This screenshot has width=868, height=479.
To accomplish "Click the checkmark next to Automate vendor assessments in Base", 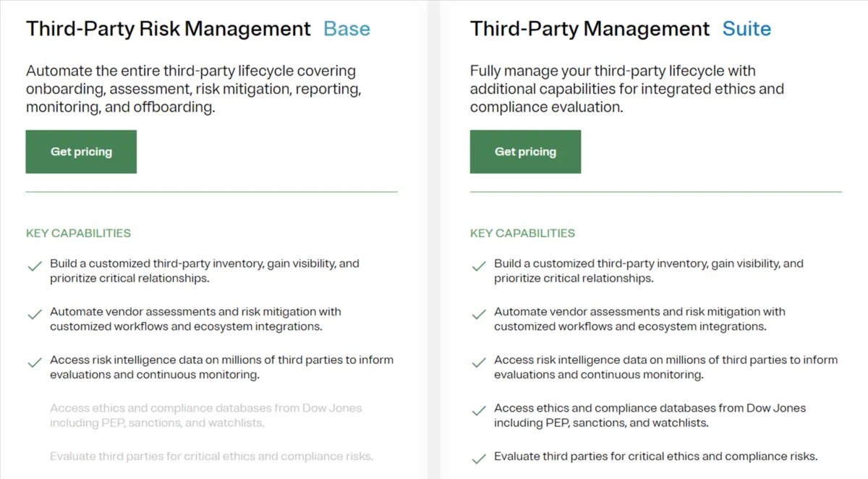I will coord(34,314).
